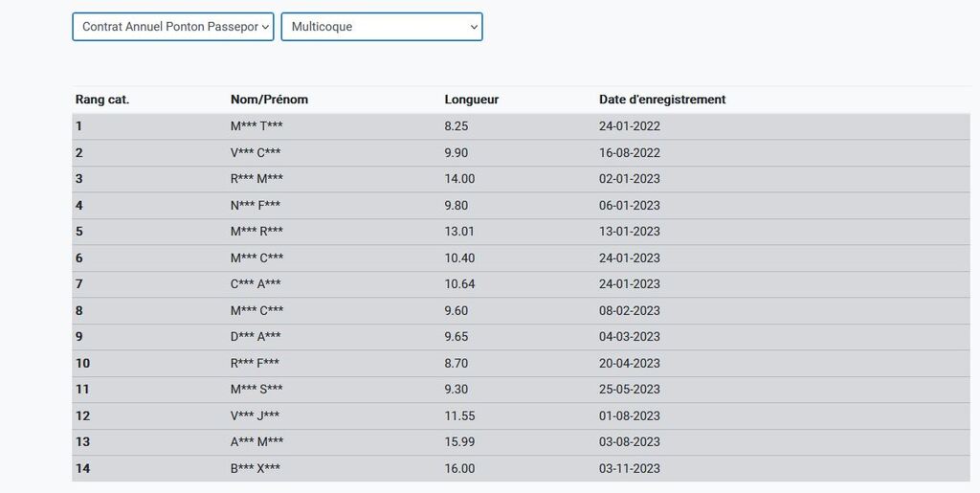This screenshot has width=980, height=493.
Task: Click rank number 14 in the table
Action: click(x=82, y=468)
